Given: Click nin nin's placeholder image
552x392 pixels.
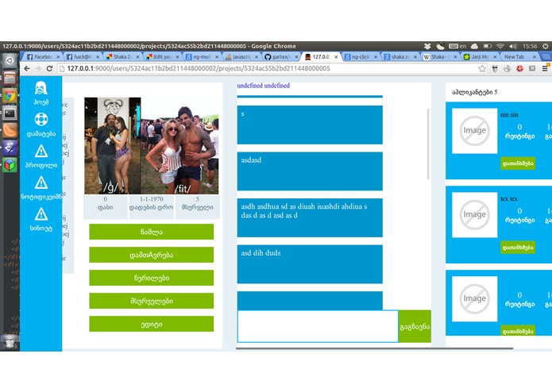Looking at the screenshot, I should point(474,131).
